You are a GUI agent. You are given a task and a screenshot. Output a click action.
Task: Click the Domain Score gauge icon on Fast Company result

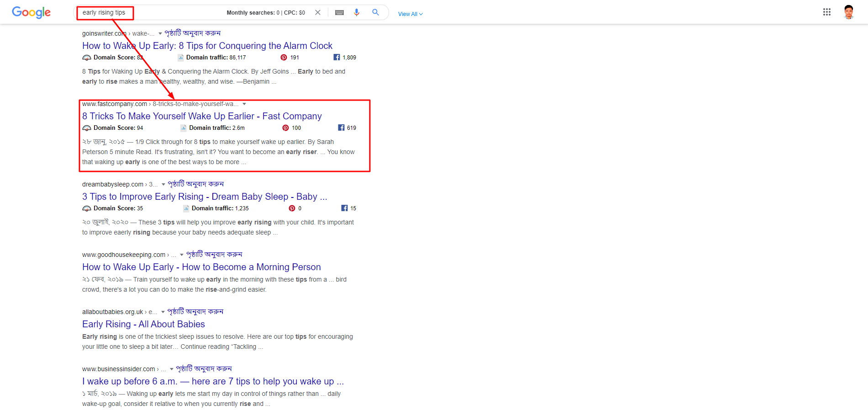[87, 128]
